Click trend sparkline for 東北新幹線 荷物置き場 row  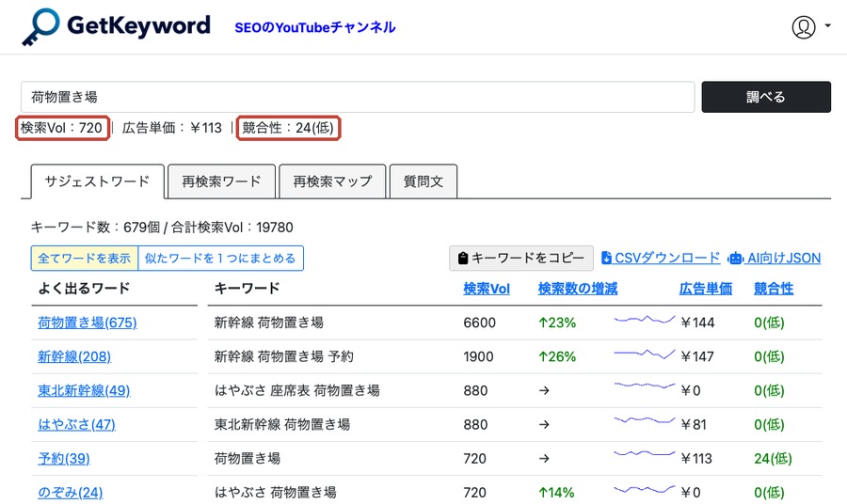tap(645, 420)
